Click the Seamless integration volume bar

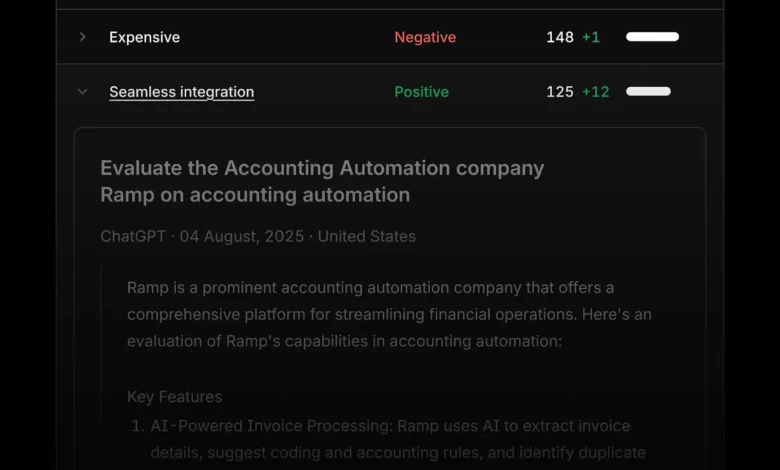pos(648,92)
